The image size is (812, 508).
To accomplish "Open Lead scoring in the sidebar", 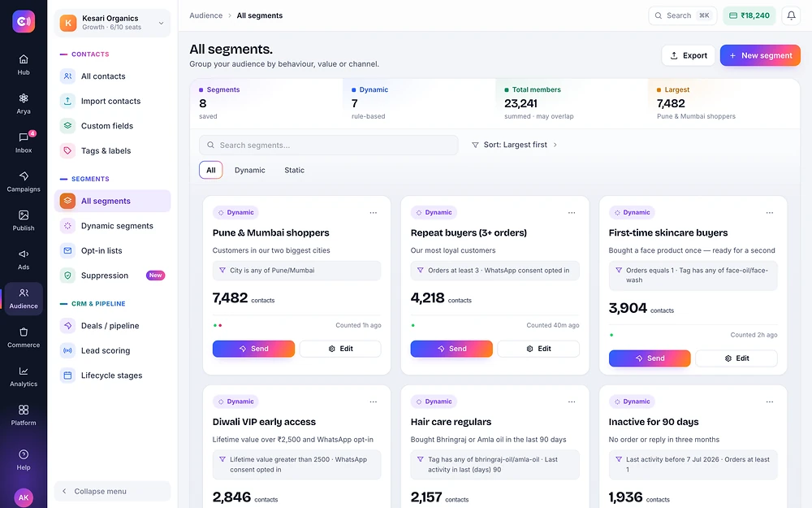I will 112,350.
